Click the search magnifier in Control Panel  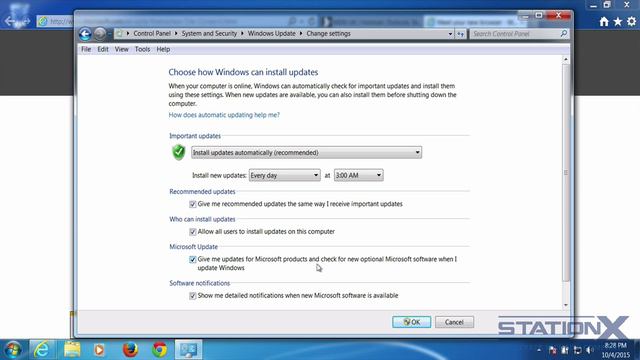click(564, 33)
